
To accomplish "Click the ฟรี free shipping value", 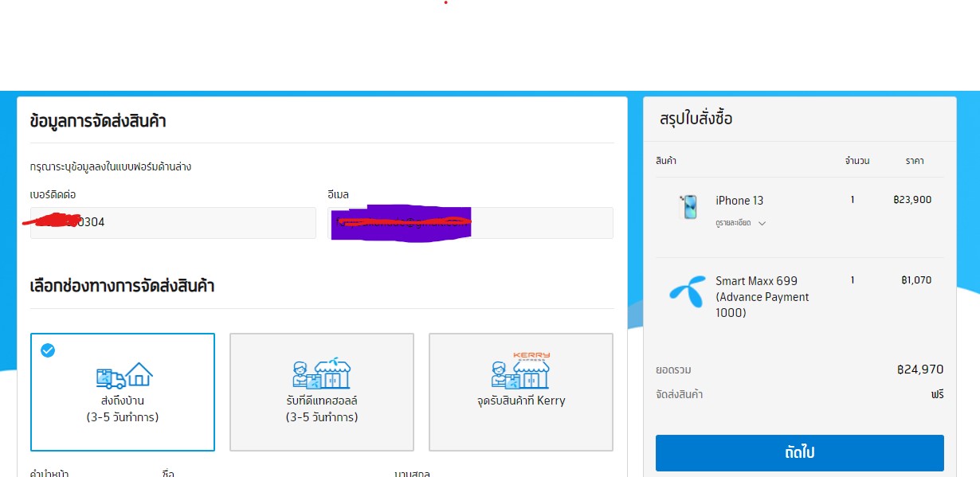I will click(x=937, y=395).
